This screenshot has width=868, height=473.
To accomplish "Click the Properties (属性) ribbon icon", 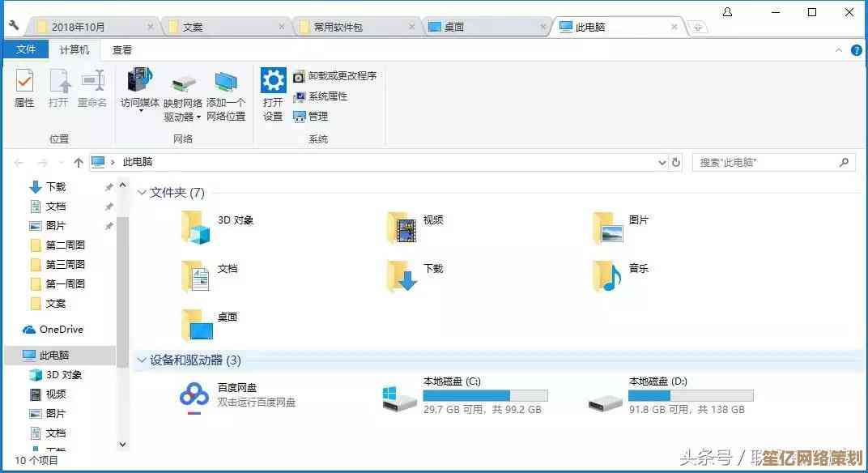I will click(x=24, y=82).
